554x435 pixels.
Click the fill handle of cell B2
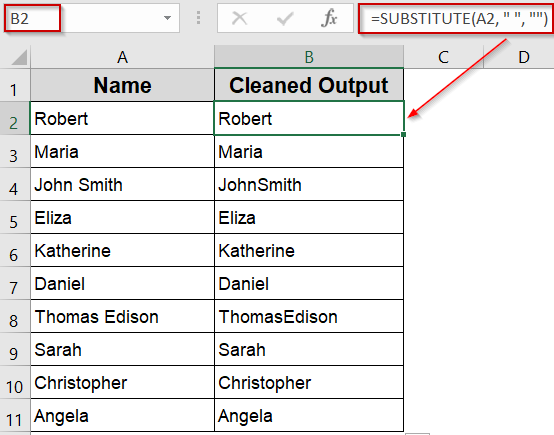(403, 135)
